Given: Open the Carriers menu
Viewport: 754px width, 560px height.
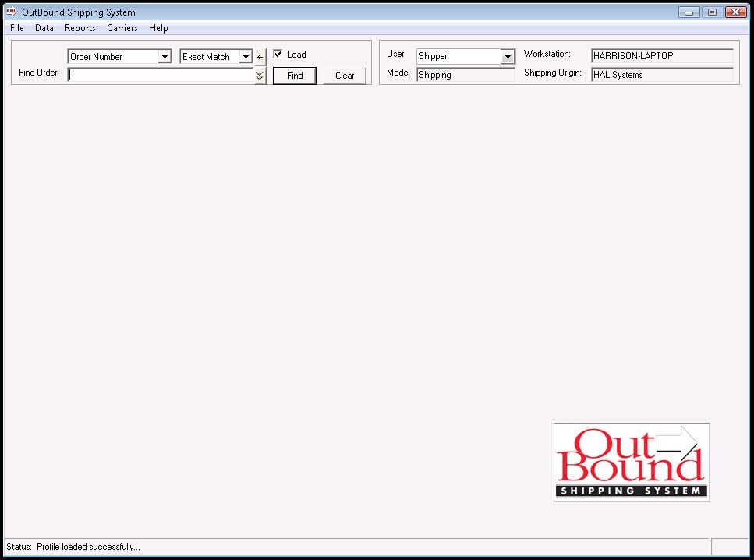Looking at the screenshot, I should 122,28.
